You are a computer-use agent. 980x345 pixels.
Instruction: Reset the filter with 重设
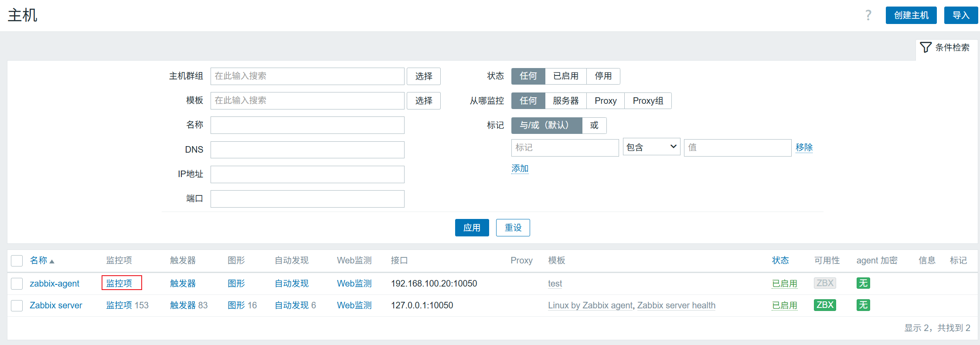click(513, 228)
